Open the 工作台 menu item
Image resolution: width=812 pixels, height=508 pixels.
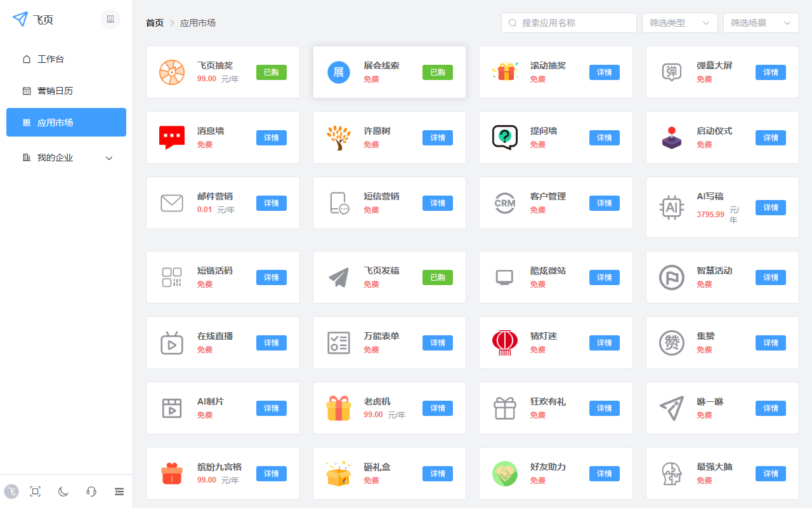(66, 58)
